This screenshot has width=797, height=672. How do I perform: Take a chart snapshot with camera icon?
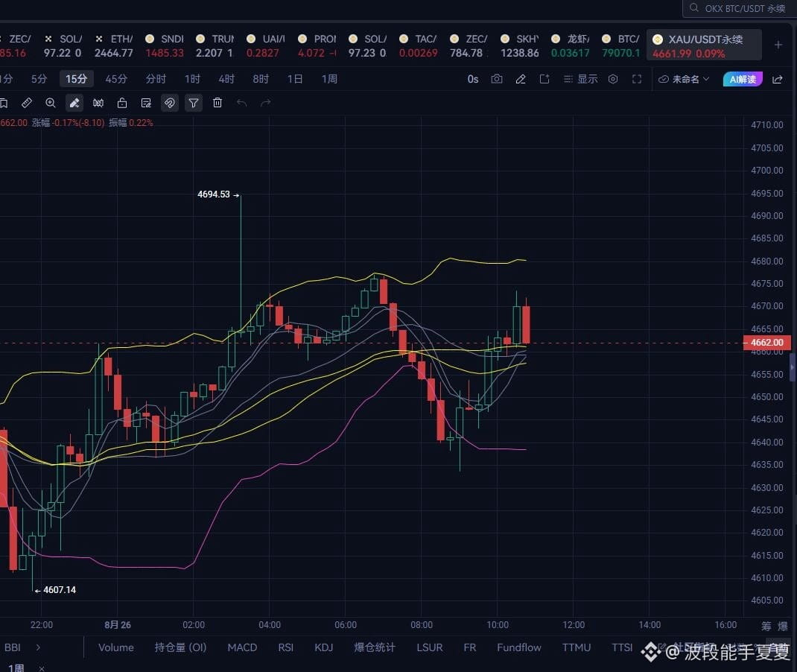497,79
